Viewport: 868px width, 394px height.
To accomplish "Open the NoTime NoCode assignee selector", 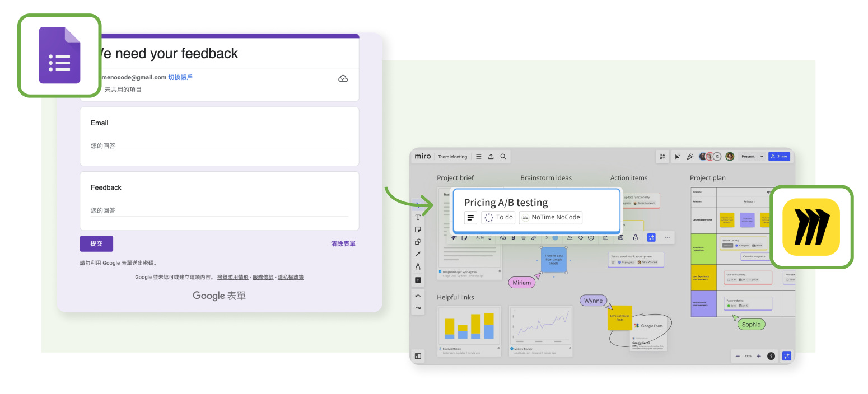I will tap(550, 217).
